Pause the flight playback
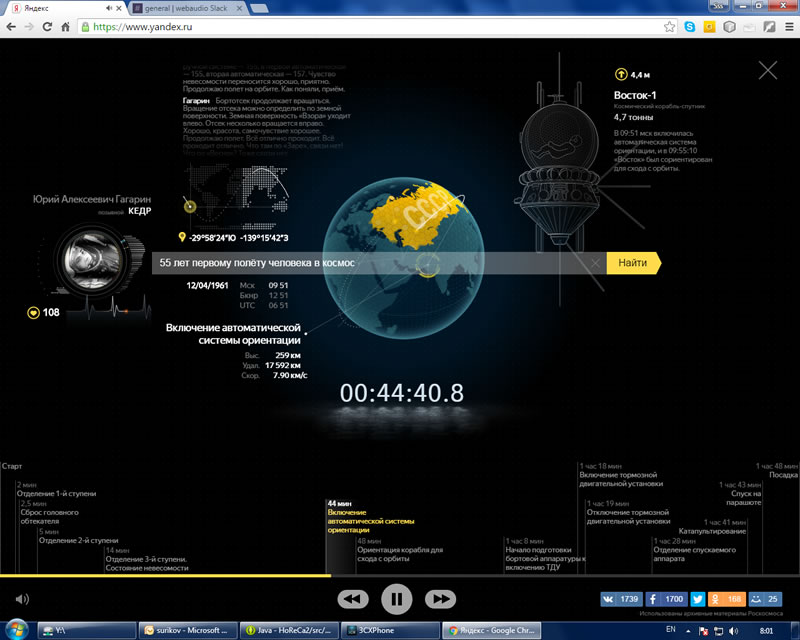This screenshot has width=800, height=640. (x=396, y=599)
